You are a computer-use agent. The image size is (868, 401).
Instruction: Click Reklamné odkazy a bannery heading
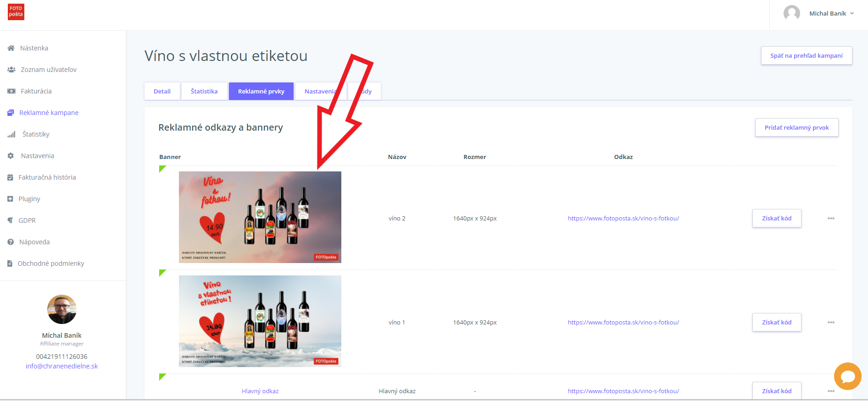pyautogui.click(x=221, y=127)
